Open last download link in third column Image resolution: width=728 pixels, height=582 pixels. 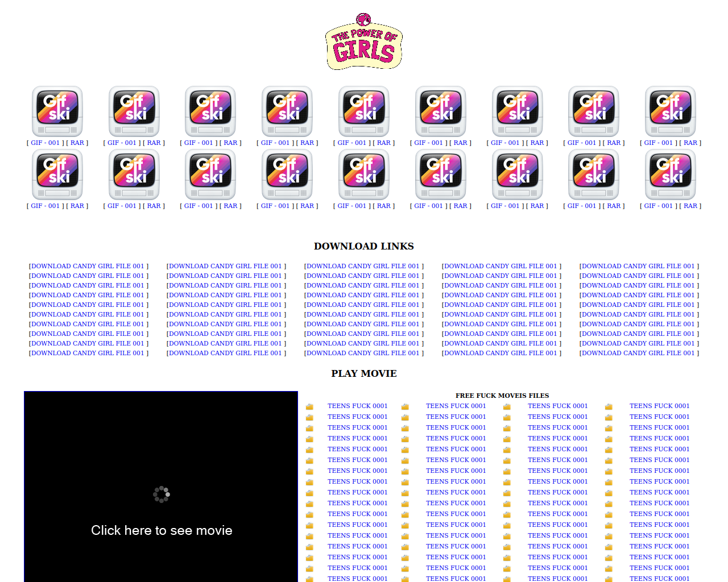364,353
